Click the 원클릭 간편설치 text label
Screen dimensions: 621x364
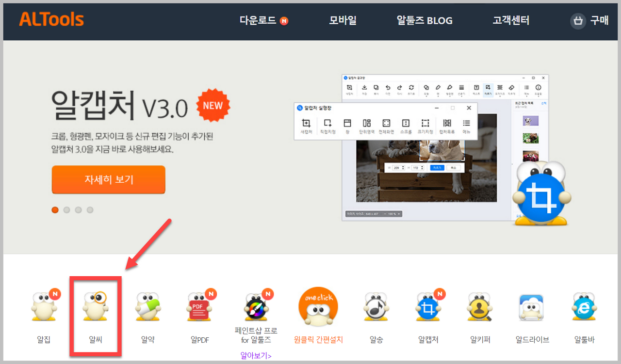(x=318, y=340)
